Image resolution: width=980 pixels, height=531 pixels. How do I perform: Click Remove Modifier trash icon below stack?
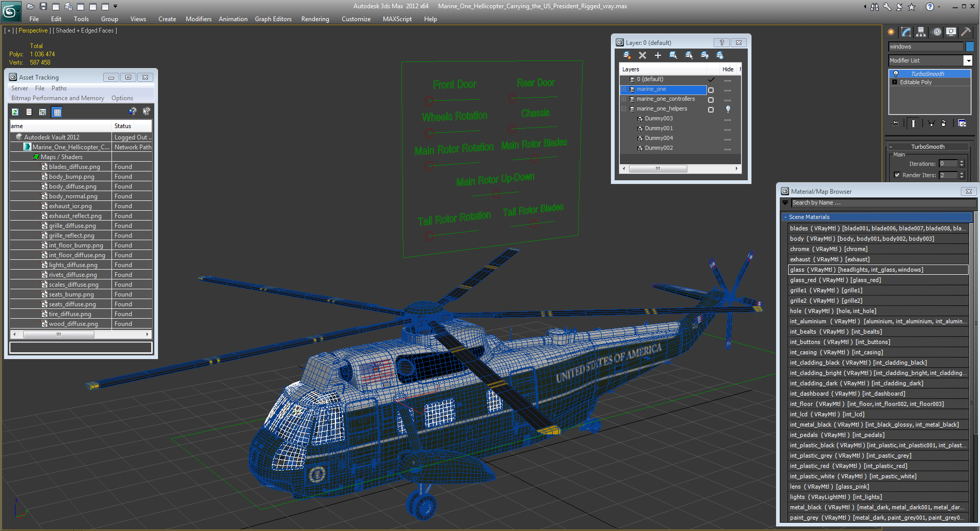point(944,123)
